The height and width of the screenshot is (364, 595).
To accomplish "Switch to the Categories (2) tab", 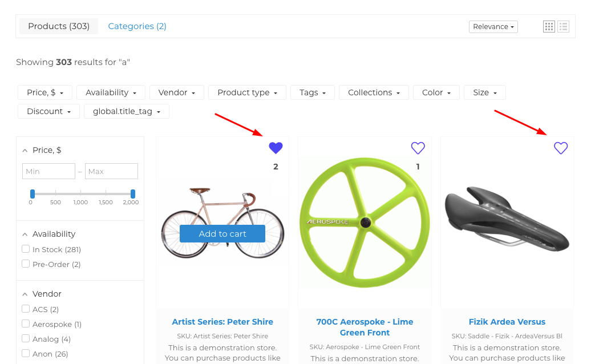I will click(137, 26).
